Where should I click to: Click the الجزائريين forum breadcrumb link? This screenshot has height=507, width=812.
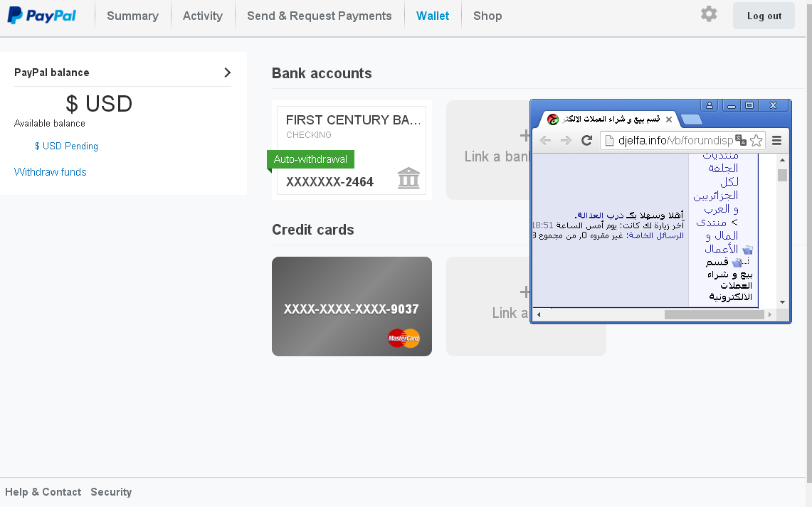(x=716, y=196)
